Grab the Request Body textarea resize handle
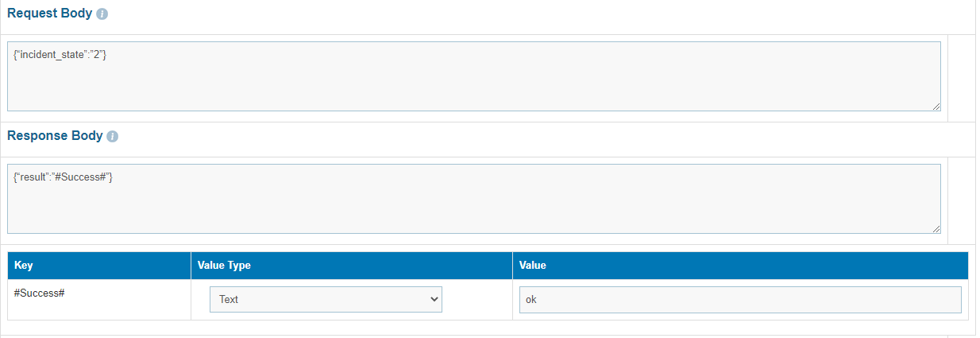Image resolution: width=980 pixels, height=338 pixels. coord(936,106)
